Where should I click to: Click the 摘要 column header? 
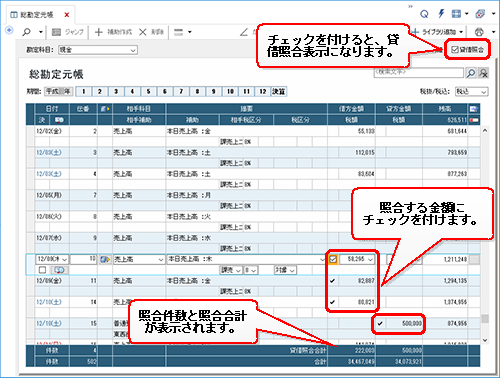pos(247,109)
